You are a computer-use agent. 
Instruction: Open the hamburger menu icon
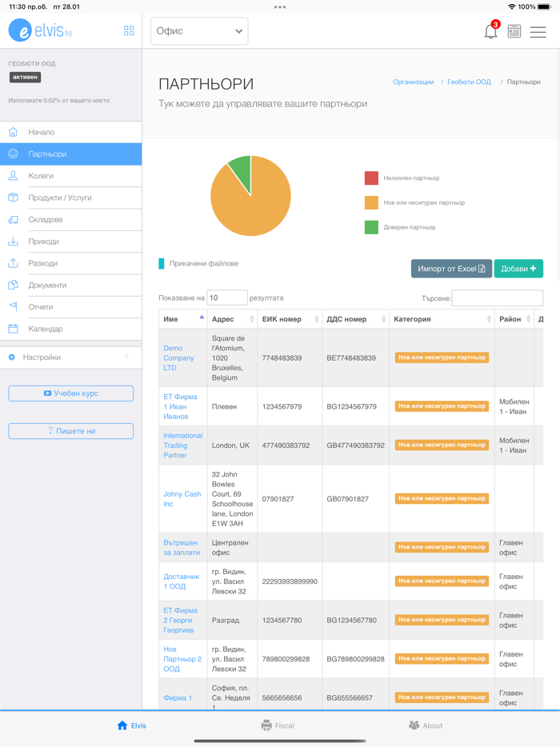[538, 32]
